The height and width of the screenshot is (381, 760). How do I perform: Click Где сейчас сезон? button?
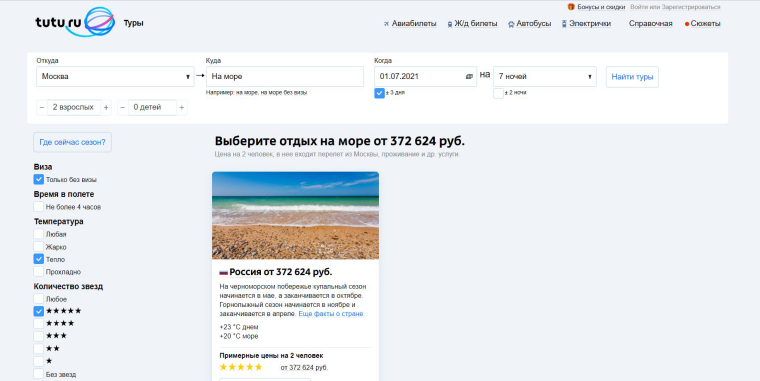(x=72, y=143)
